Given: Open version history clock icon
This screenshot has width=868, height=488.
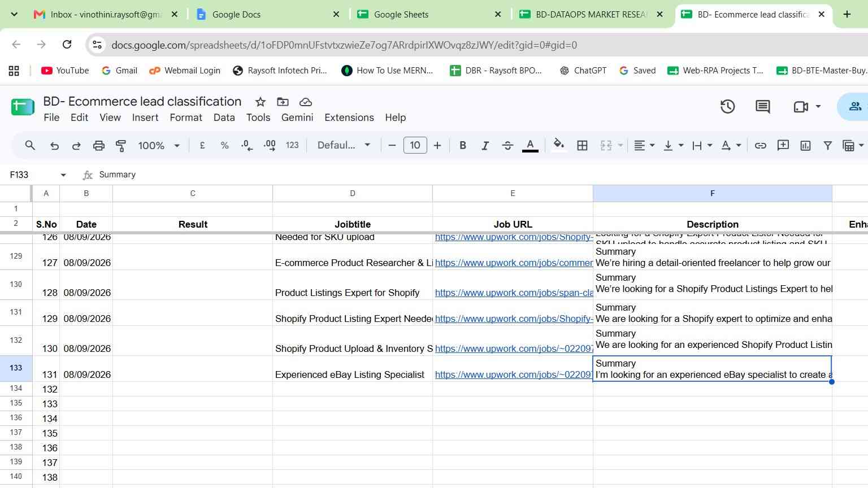Looking at the screenshot, I should (x=727, y=106).
